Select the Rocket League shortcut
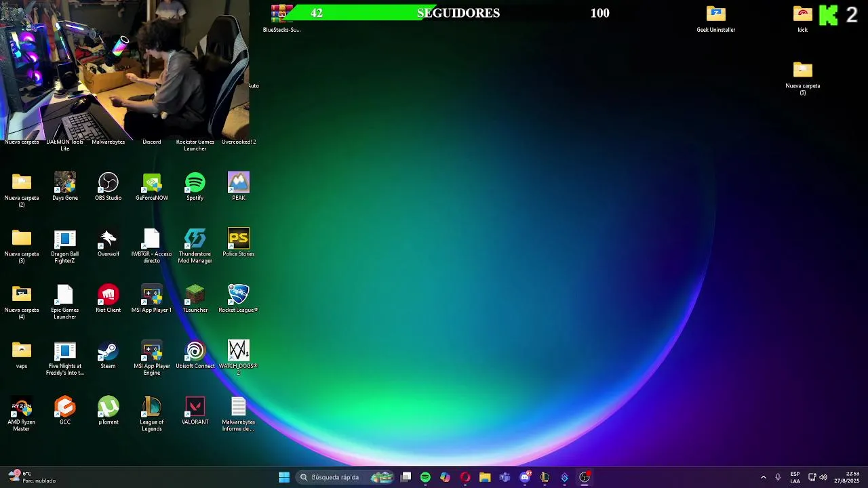Viewport: 868px width, 488px height. 239,299
